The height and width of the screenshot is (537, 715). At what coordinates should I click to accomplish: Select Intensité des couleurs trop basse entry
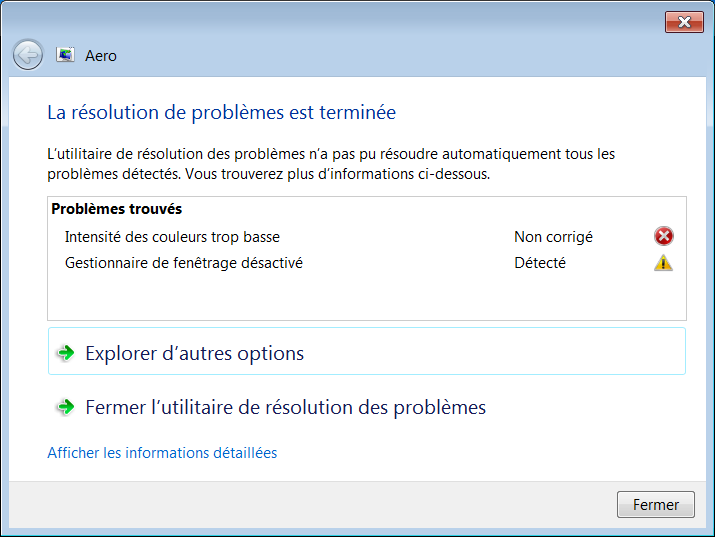click(x=172, y=237)
